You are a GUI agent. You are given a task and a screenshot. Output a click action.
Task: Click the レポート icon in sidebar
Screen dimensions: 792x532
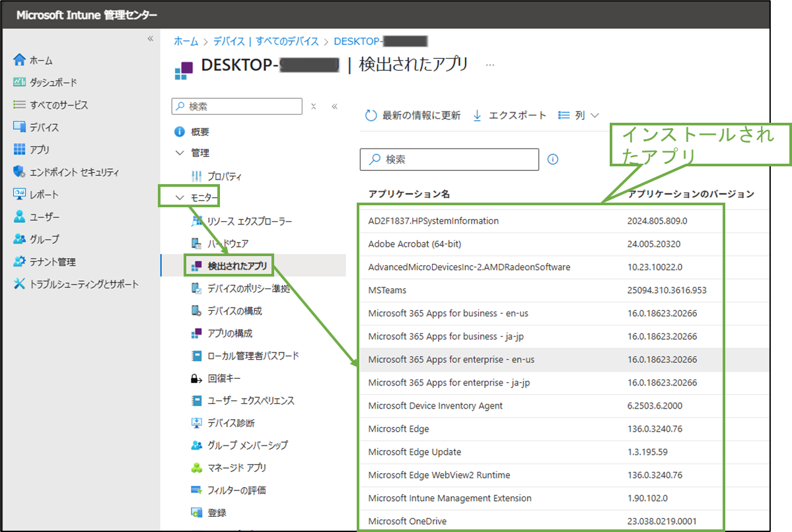pos(19,194)
